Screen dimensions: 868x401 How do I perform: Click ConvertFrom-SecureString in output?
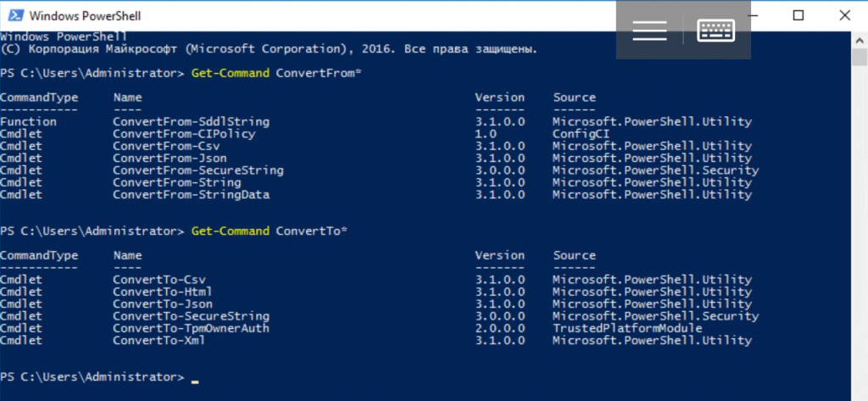point(198,170)
